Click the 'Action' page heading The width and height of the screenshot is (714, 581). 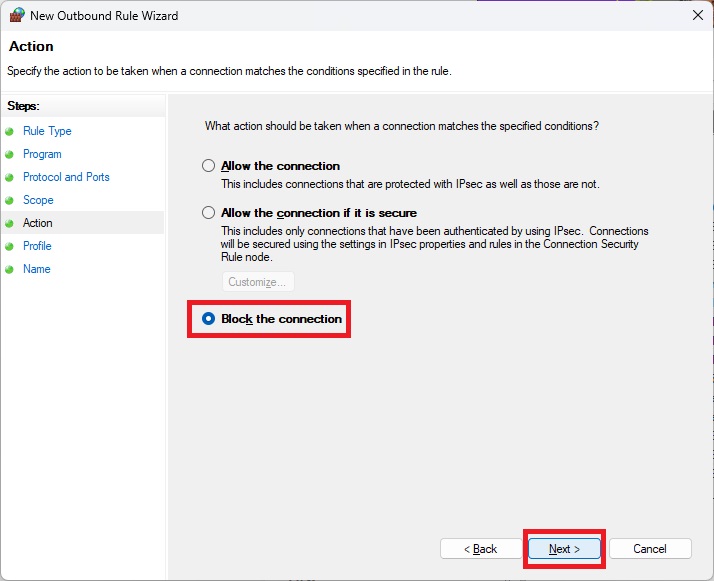(31, 46)
